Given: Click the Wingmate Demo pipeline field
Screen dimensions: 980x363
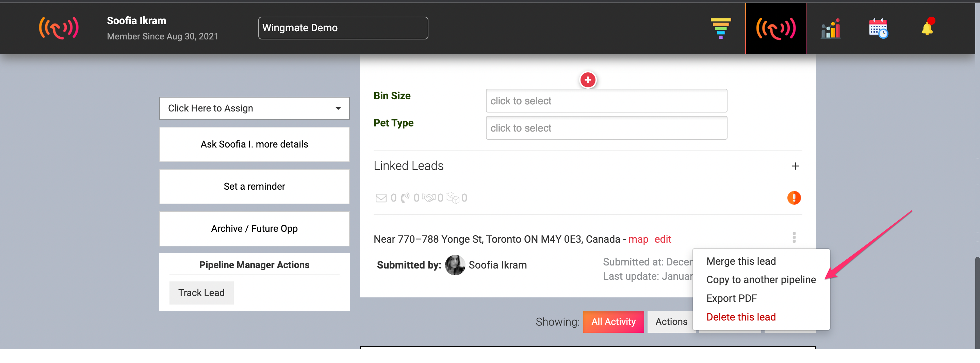Looking at the screenshot, I should [x=343, y=28].
